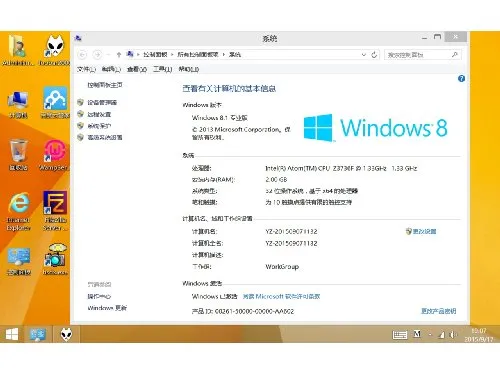Open the network tray icon
Image resolution: width=500 pixels, height=375 pixels.
click(x=441, y=335)
